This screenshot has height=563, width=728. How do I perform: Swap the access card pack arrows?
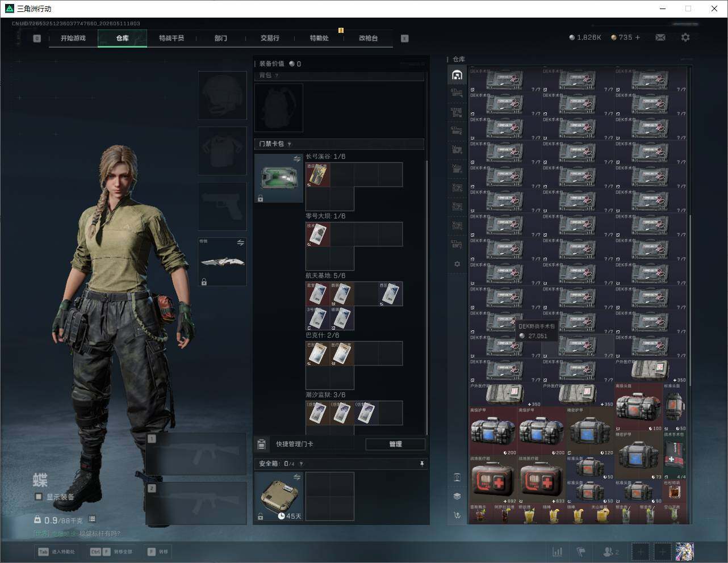coord(297,159)
